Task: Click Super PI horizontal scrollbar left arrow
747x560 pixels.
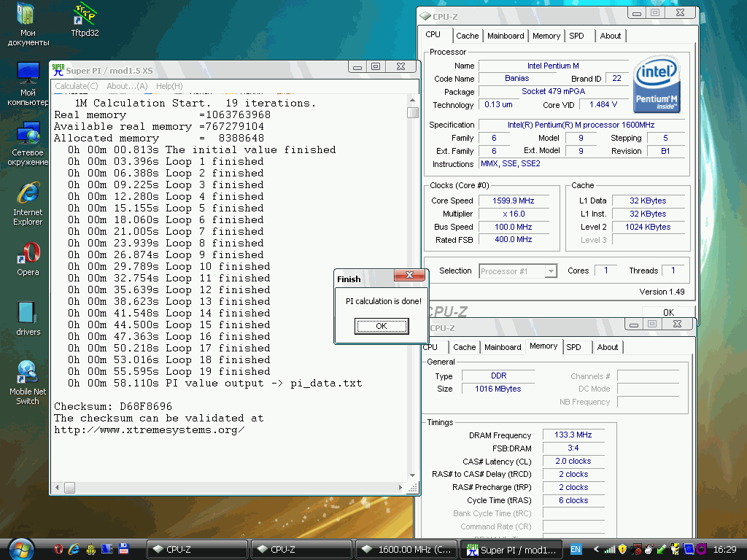Action: pyautogui.click(x=57, y=488)
